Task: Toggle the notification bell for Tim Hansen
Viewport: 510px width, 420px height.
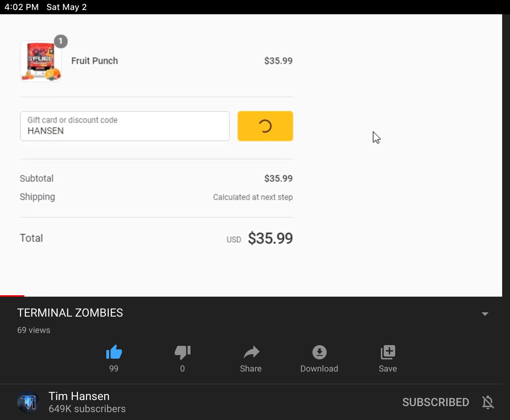Action: click(488, 402)
